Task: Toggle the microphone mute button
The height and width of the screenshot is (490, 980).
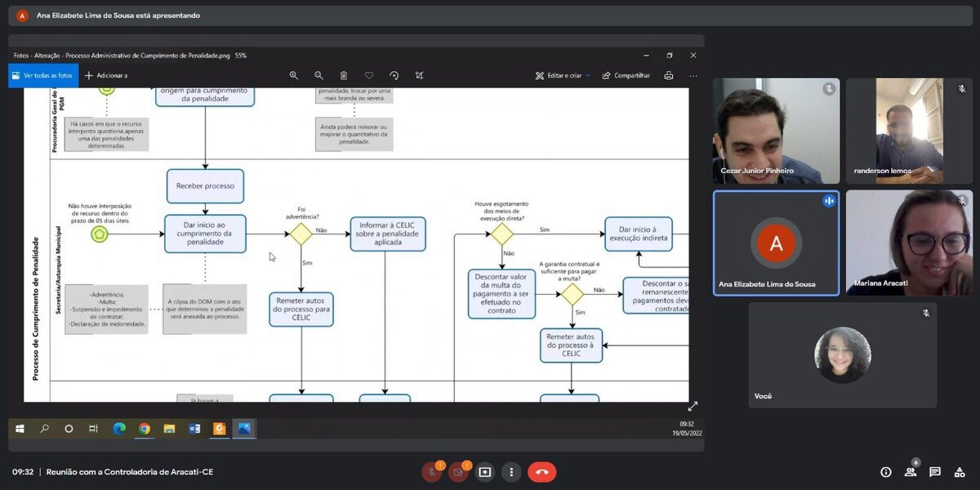Action: coord(432,472)
